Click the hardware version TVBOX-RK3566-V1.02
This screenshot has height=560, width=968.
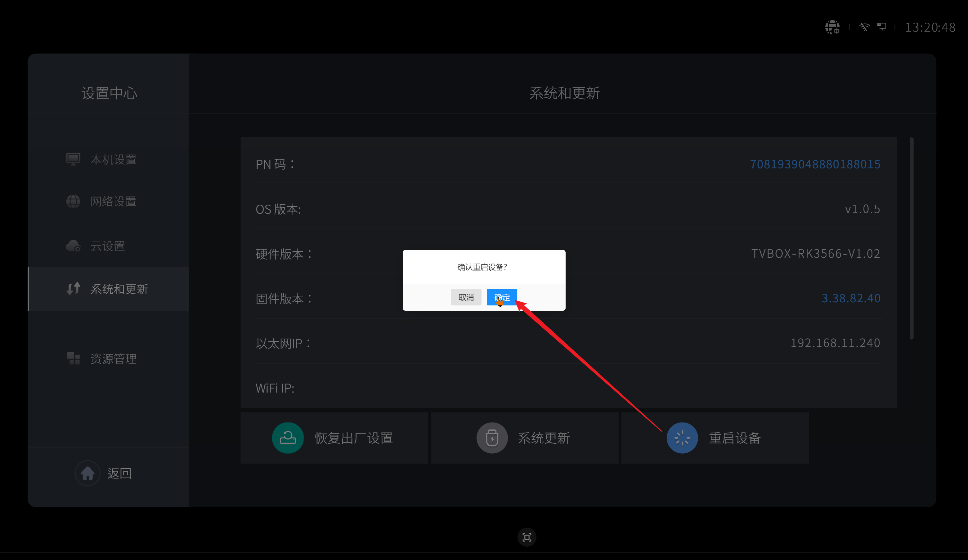point(815,253)
